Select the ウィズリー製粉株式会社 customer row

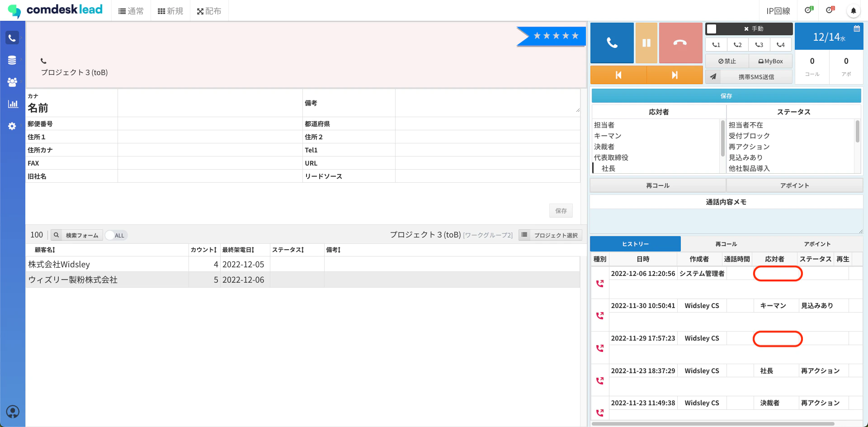pyautogui.click(x=303, y=280)
